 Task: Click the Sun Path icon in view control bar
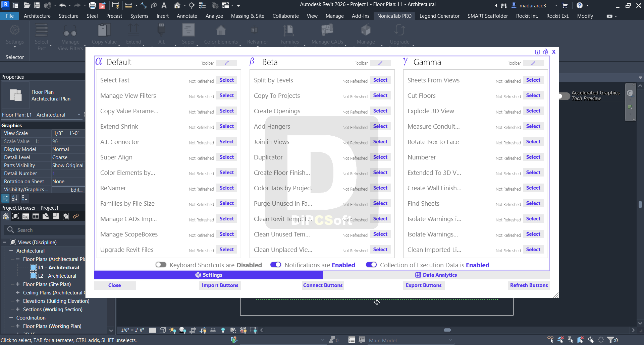point(173,330)
